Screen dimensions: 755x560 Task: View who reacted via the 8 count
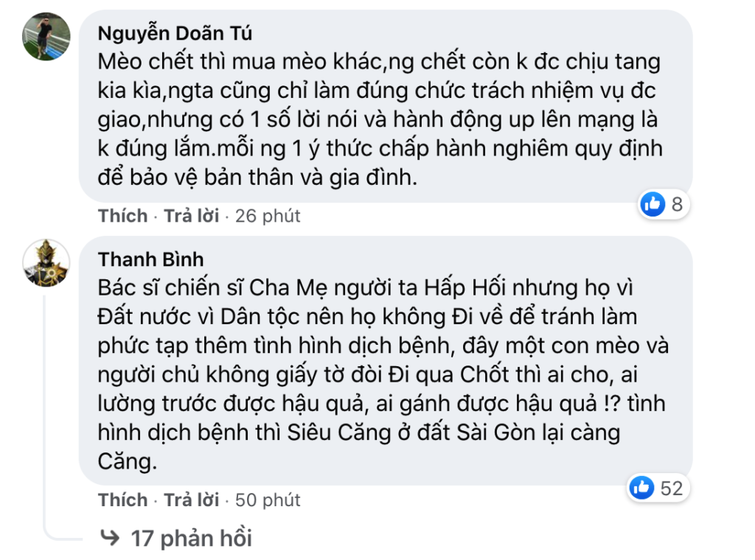click(x=677, y=204)
